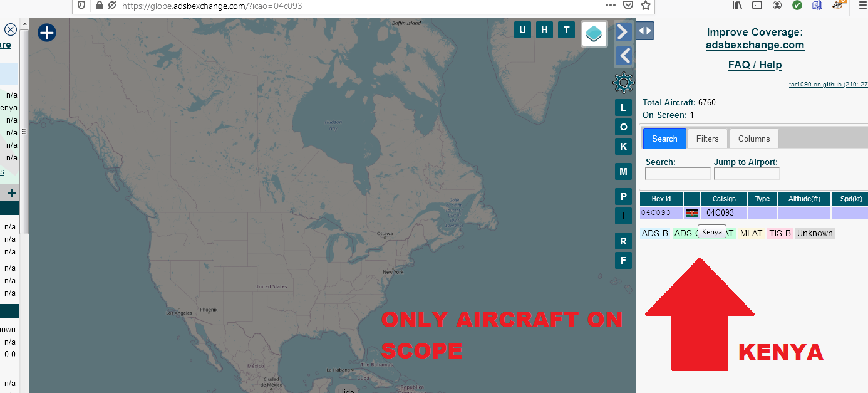
Task: Focus the Search input field
Action: point(678,174)
